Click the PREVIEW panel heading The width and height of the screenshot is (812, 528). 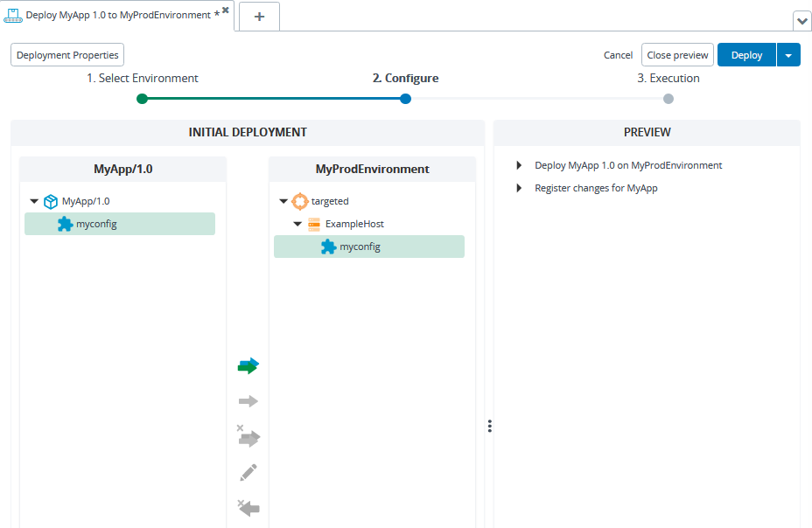(x=647, y=132)
